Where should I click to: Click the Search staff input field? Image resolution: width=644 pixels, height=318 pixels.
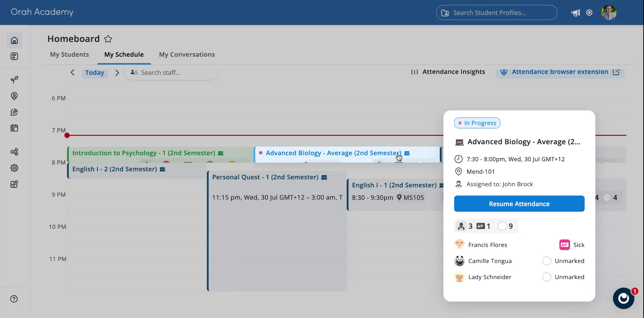pos(171,72)
